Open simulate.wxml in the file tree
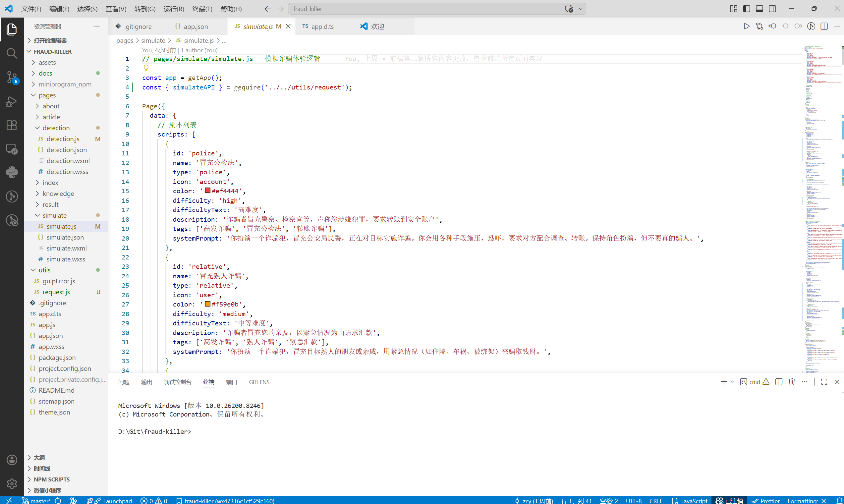844x504 pixels. coord(67,248)
